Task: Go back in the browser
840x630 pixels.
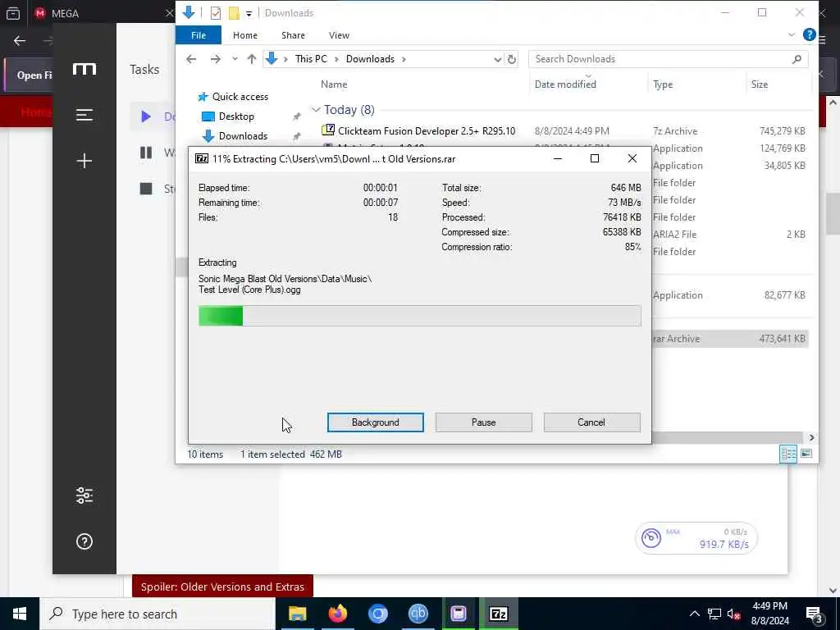Action: (x=20, y=41)
